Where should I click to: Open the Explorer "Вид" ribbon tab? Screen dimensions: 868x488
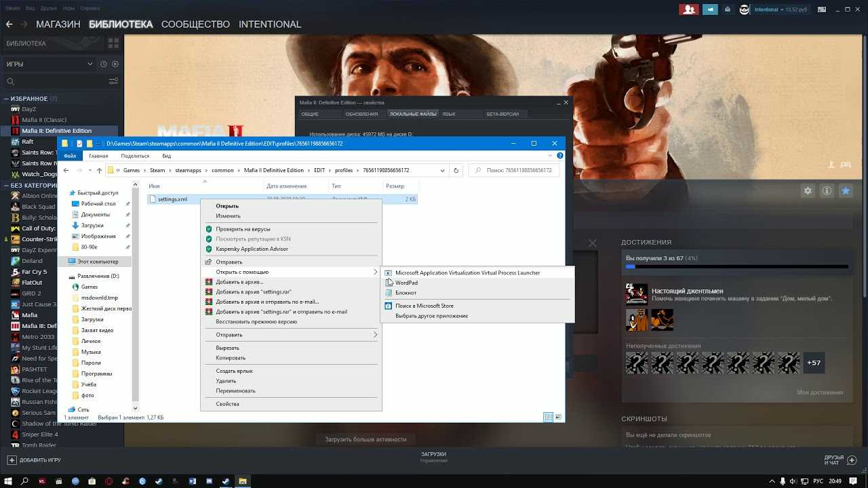pyautogui.click(x=166, y=156)
